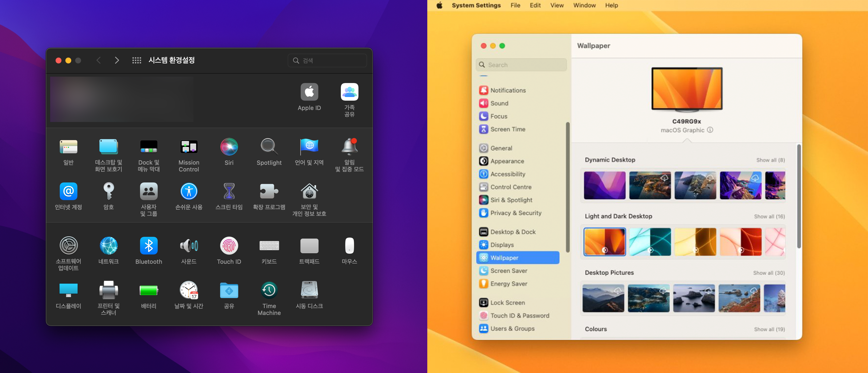The image size is (868, 373).
Task: Show all 16 Light and Dark Desktop wallpapers
Action: tap(769, 216)
